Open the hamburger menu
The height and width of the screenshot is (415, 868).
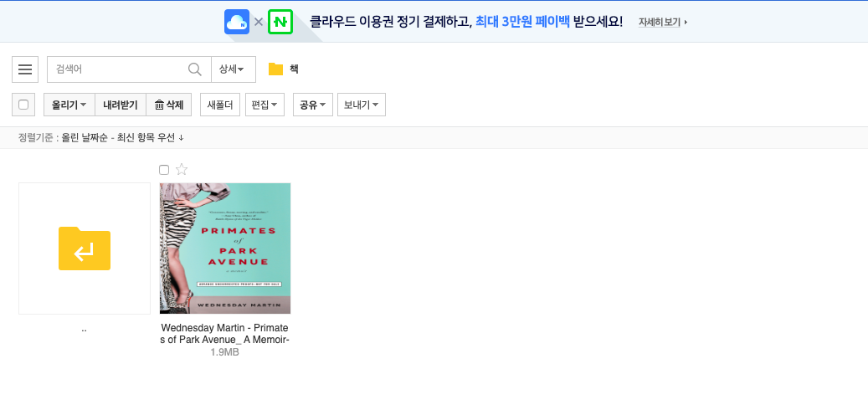(25, 69)
